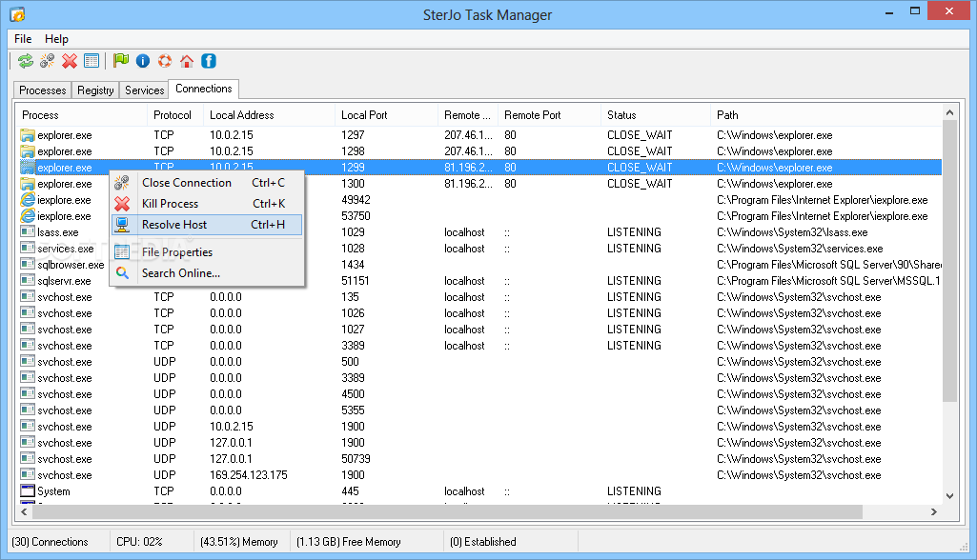Select the Connections tab
Image resolution: width=977 pixels, height=560 pixels.
204,89
